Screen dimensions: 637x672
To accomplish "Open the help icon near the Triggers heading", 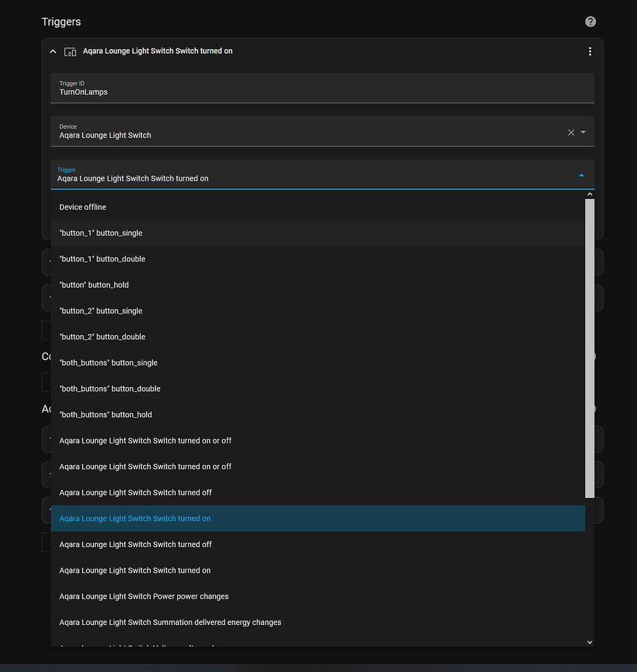I will (590, 22).
